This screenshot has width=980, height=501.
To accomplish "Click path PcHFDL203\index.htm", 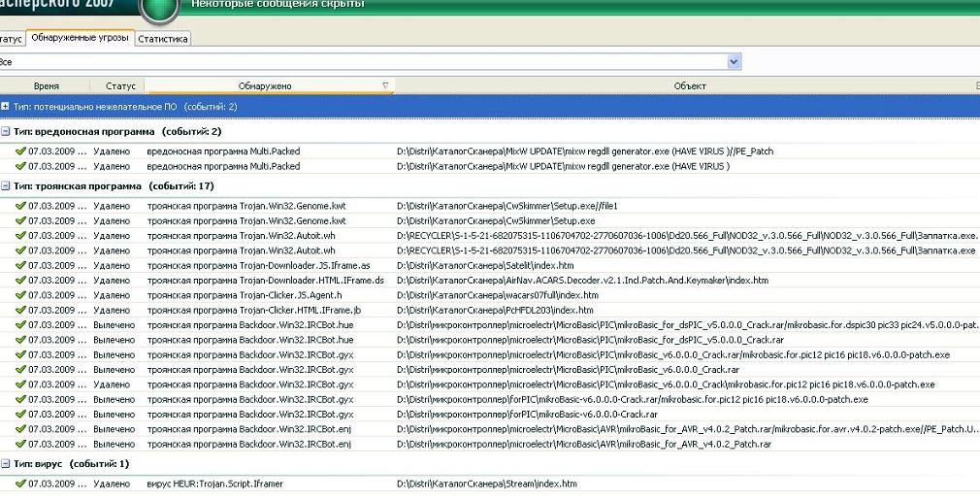I will [495, 311].
